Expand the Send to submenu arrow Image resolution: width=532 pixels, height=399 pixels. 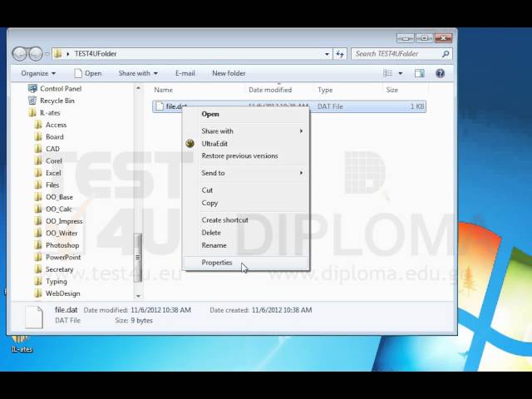pyautogui.click(x=301, y=173)
